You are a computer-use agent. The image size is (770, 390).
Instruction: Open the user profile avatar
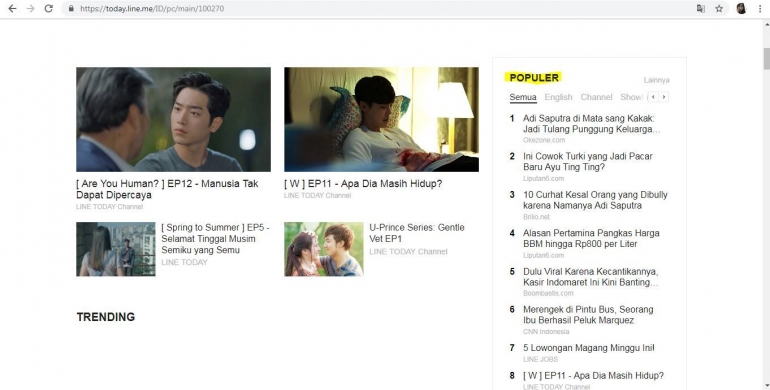pyautogui.click(x=741, y=8)
